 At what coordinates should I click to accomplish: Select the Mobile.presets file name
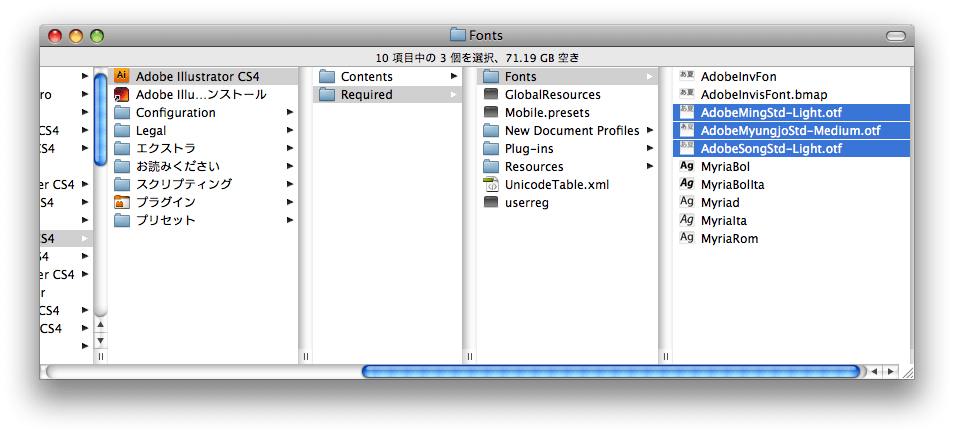(x=547, y=113)
